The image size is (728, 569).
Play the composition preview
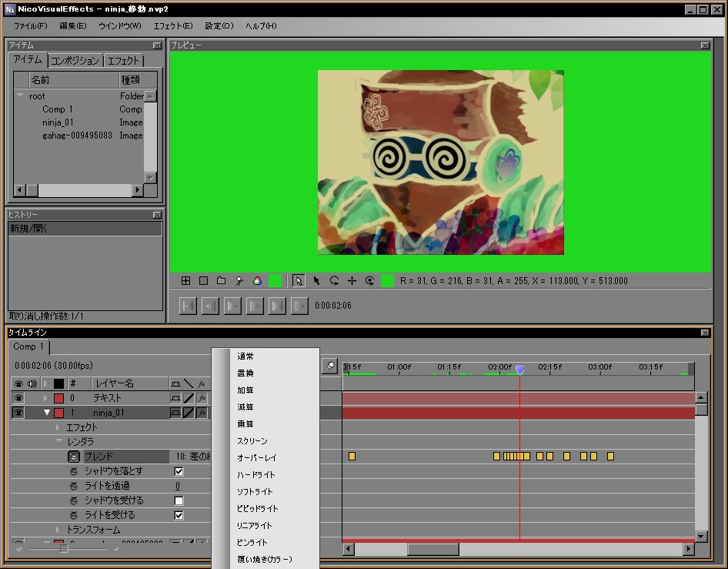pos(232,306)
